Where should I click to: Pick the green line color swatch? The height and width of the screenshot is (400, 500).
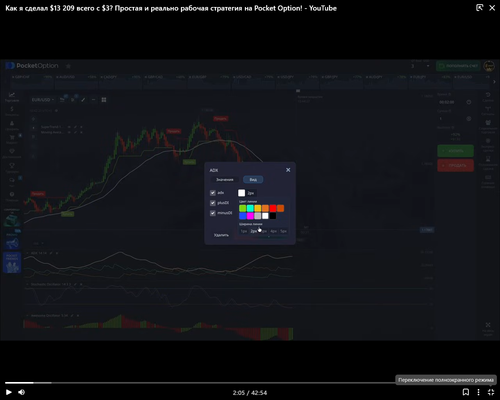point(243,208)
